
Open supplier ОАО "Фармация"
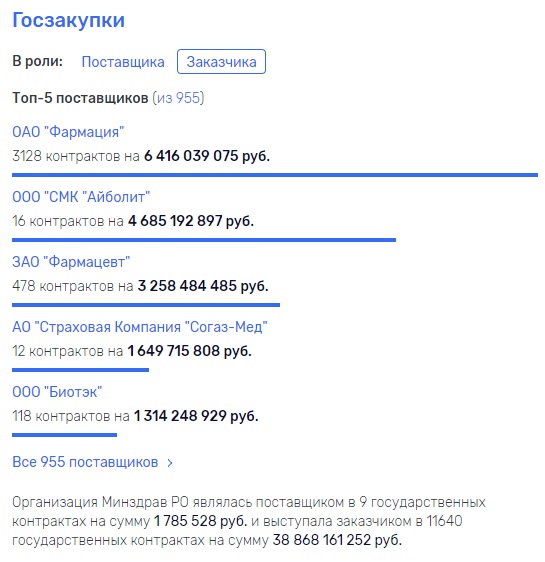68,132
